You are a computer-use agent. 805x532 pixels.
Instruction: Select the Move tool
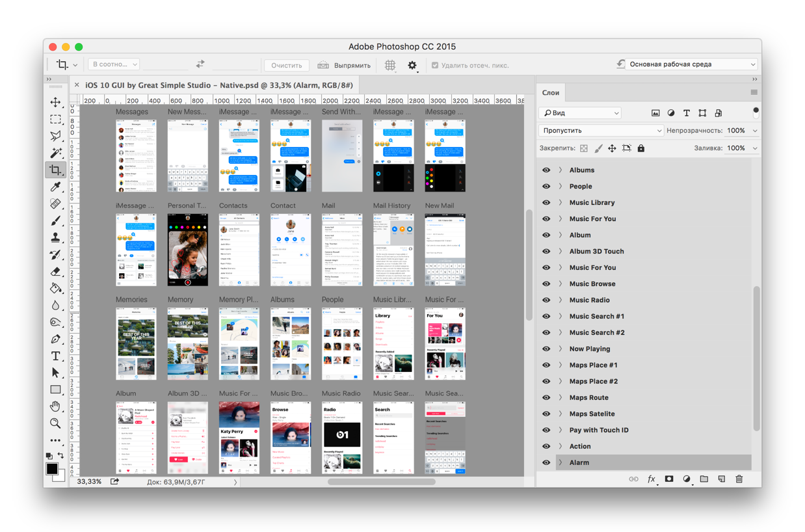55,102
